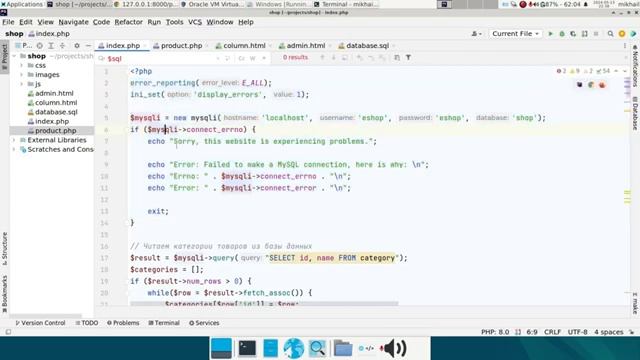Select opened file target icon in Project panel
Image resolution: width=640 pixels, height=360 pixels.
tap(40, 46)
